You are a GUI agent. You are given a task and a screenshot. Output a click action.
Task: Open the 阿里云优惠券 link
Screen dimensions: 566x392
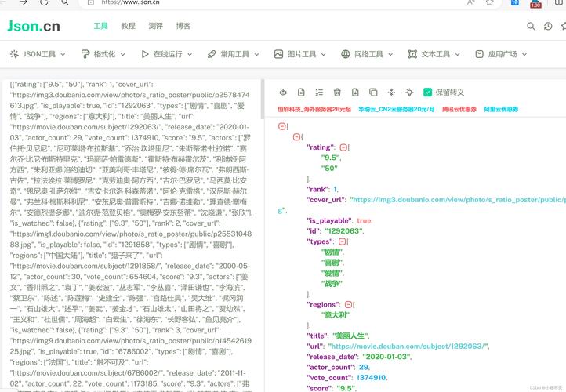tap(501, 109)
